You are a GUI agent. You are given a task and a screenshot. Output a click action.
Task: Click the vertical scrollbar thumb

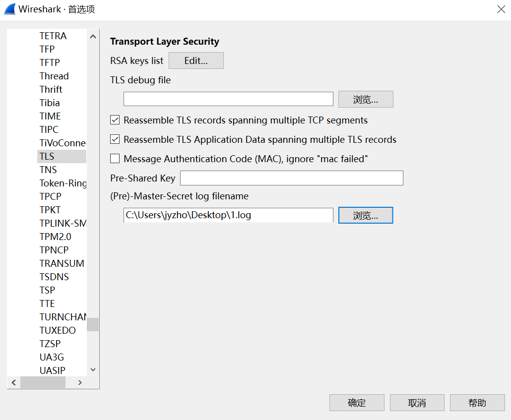point(93,324)
